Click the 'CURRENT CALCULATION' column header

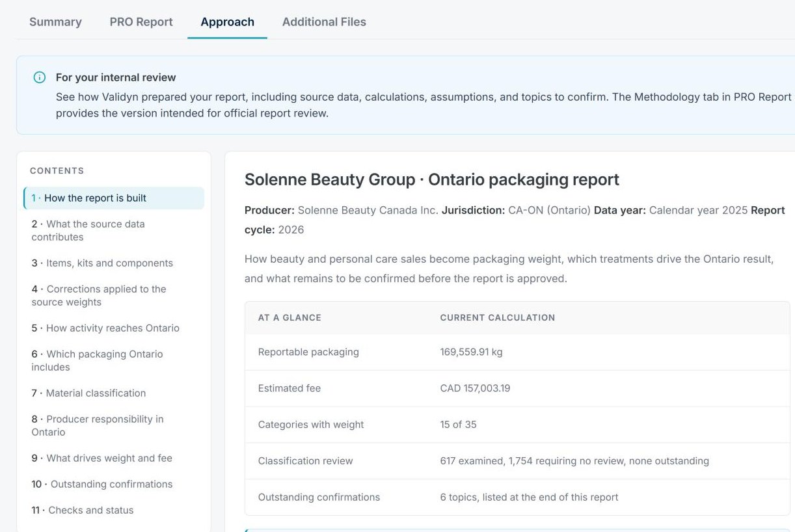pyautogui.click(x=498, y=318)
